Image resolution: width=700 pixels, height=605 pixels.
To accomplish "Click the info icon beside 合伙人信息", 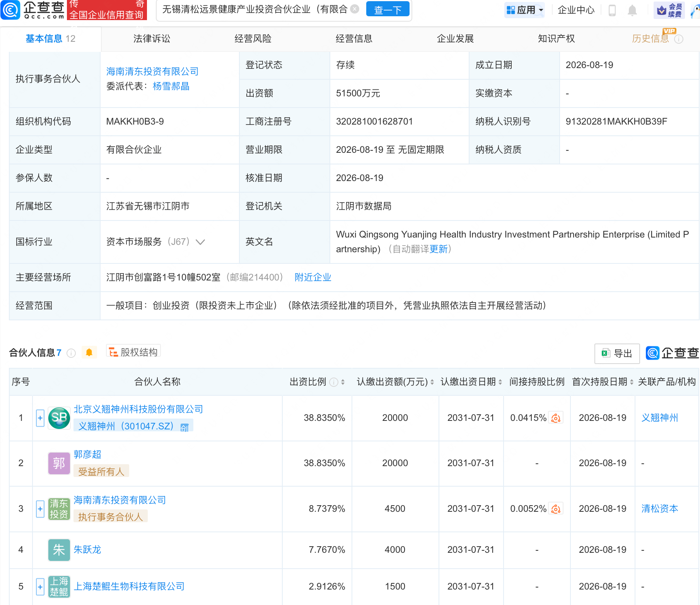I will click(x=71, y=353).
